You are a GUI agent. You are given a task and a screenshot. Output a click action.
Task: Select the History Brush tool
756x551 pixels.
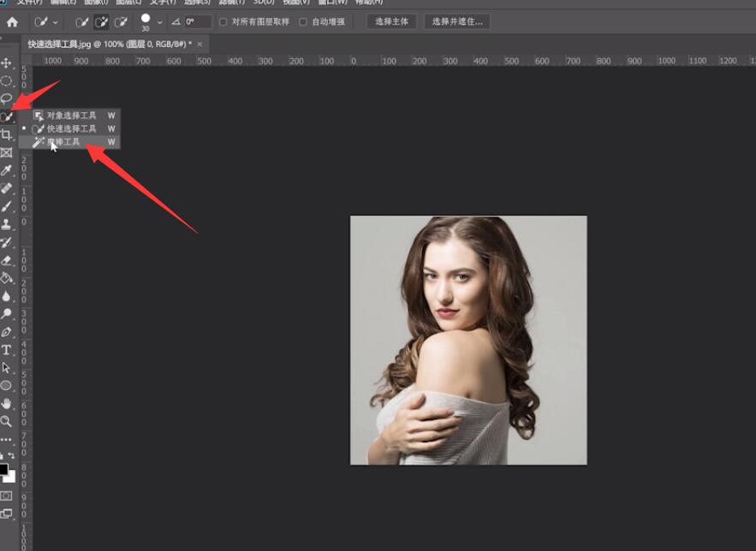[x=6, y=242]
